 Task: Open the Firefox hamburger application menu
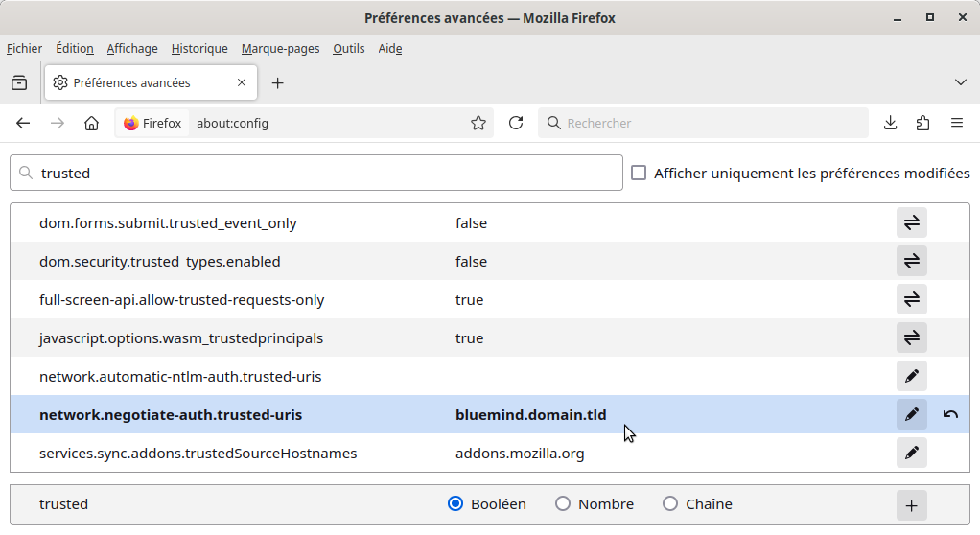956,123
